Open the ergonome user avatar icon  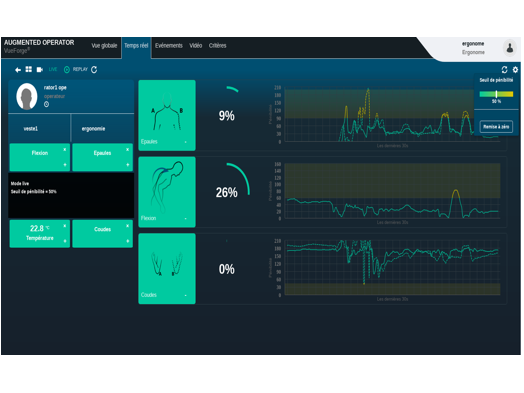pos(510,48)
